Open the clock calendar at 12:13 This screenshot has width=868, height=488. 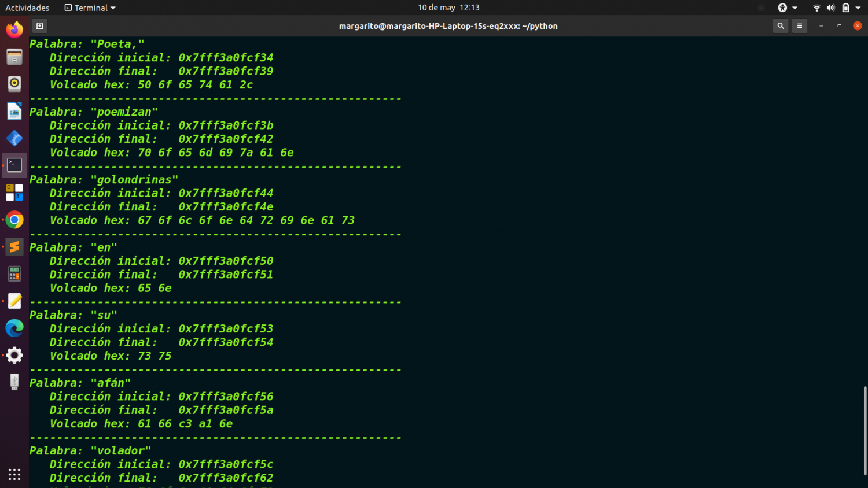point(448,8)
